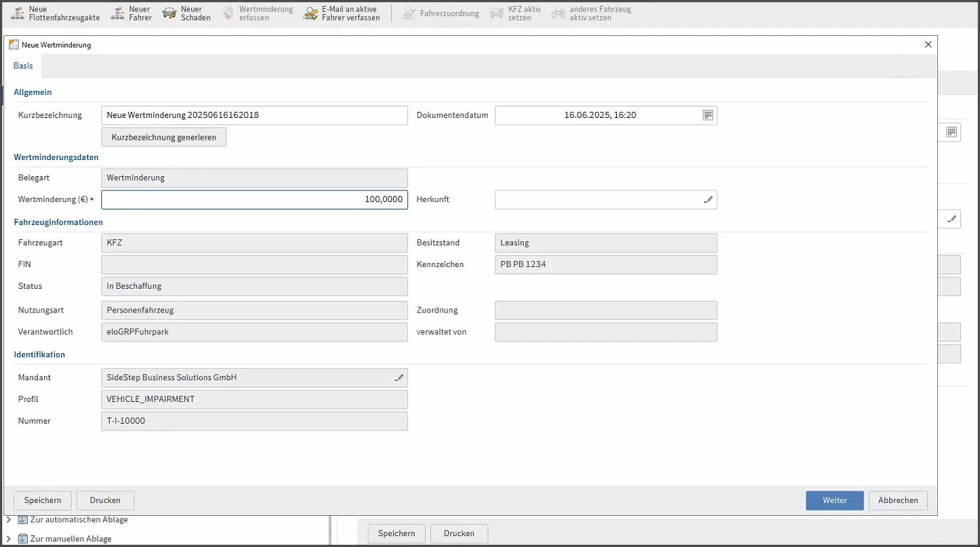
Task: Close the Neue Wertminderung dialog
Action: 928,45
